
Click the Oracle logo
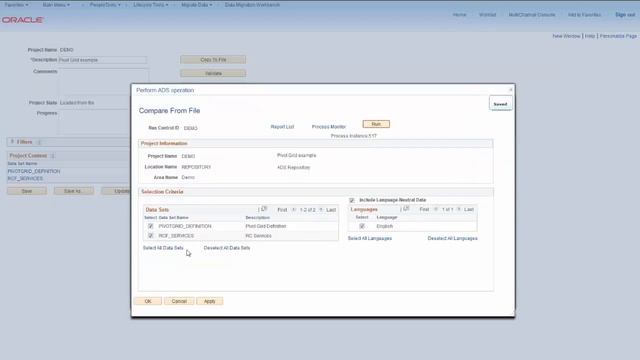coord(22,20)
